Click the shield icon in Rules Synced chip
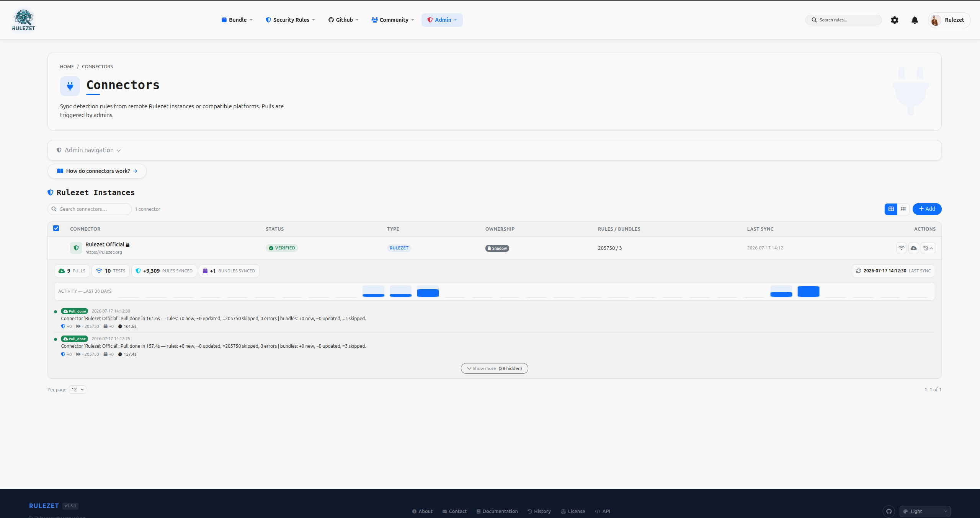Screen dimensions: 980x518 [x=138, y=271]
